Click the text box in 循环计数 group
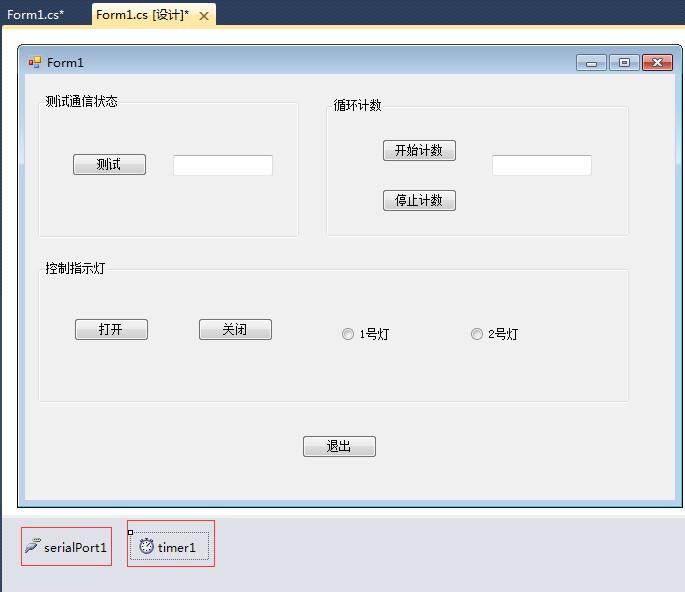The height and width of the screenshot is (592, 685). pyautogui.click(x=542, y=165)
